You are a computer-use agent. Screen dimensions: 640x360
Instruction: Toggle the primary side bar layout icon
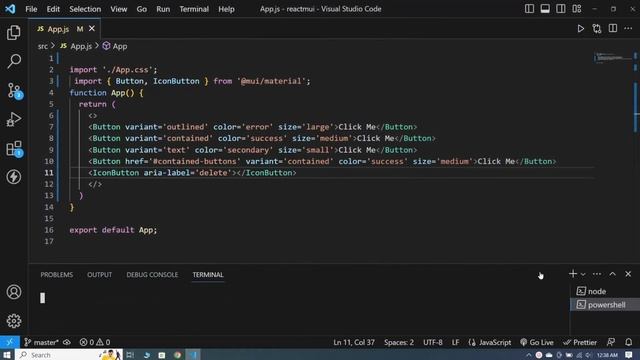pos(529,9)
